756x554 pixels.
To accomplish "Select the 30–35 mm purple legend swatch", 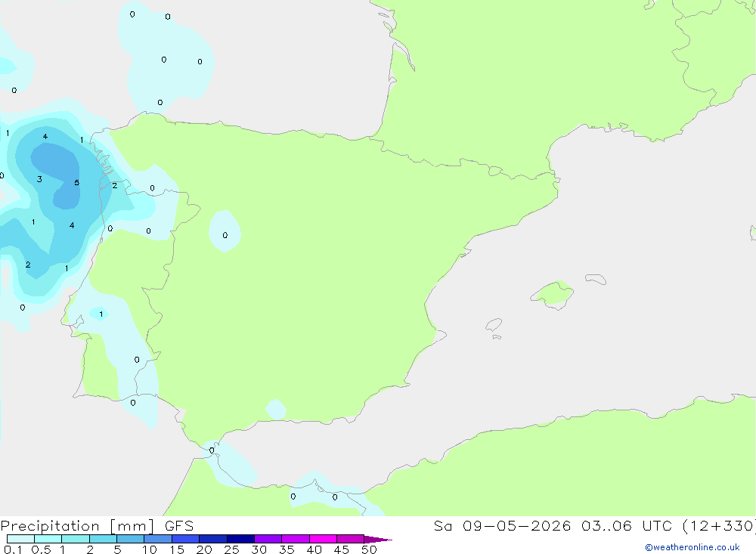I will point(268,539).
